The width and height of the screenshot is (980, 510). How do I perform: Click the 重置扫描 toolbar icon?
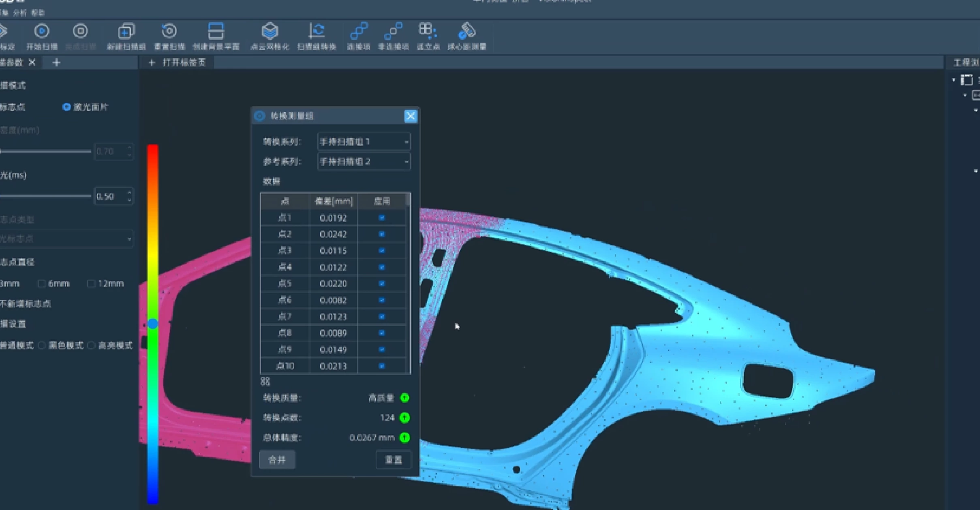pos(169,36)
